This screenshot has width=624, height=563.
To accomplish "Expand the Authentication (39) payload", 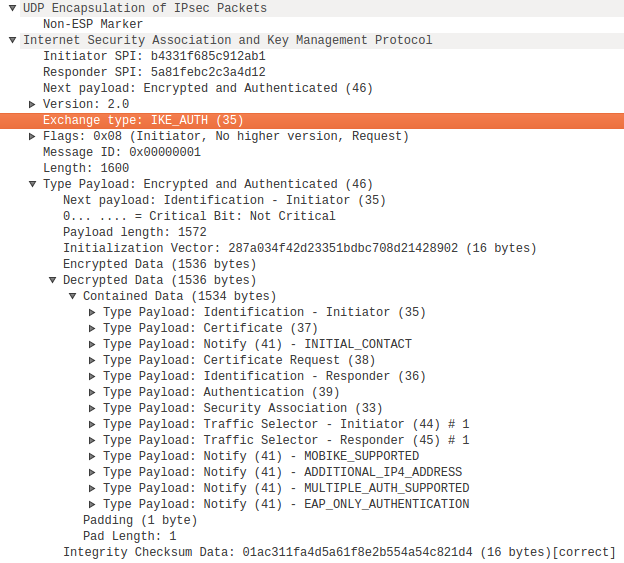I will 92,392.
